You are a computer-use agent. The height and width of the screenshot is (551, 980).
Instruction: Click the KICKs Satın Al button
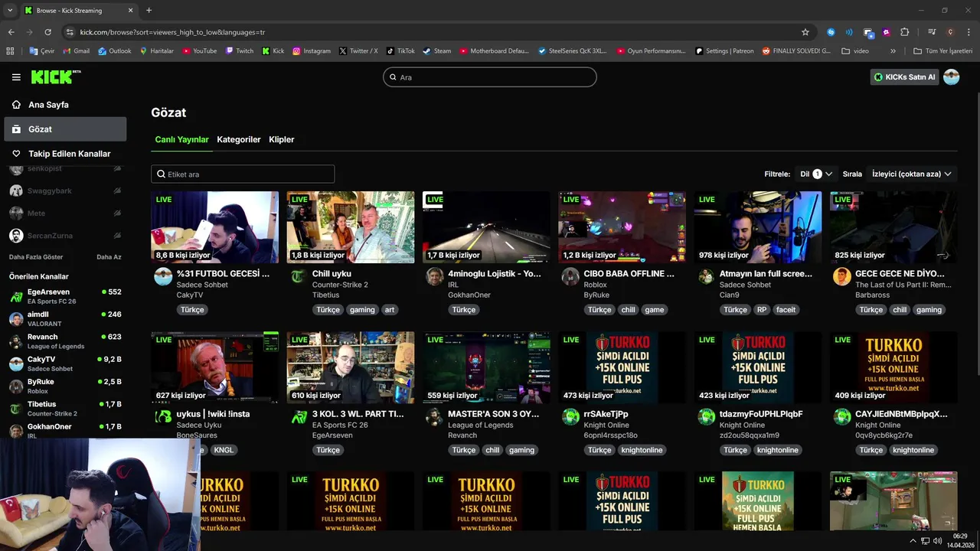(905, 77)
